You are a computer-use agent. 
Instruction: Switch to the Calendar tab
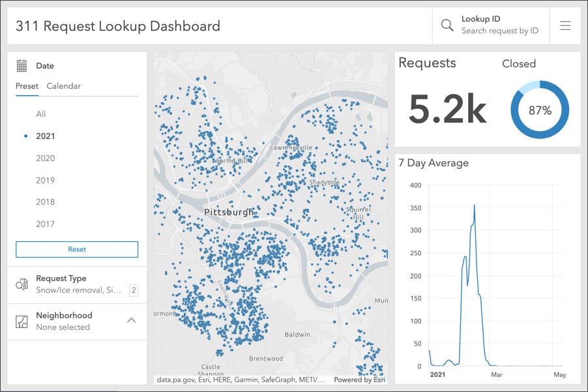tap(63, 86)
